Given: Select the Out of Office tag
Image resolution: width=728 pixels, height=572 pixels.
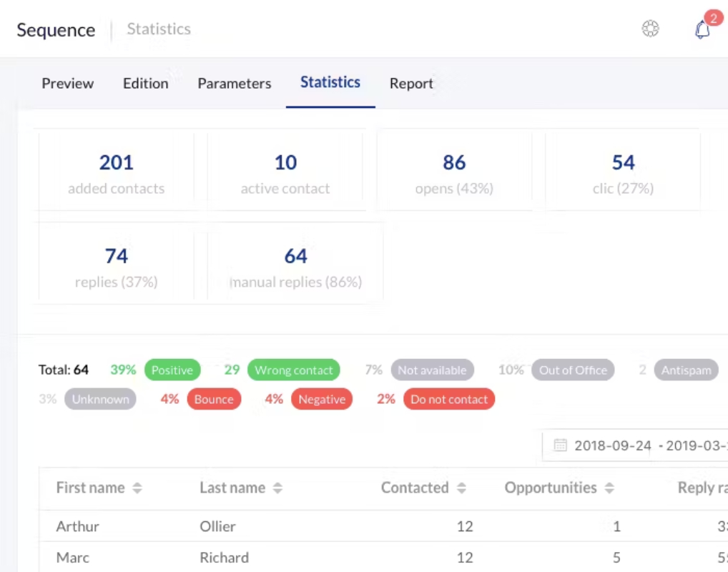Looking at the screenshot, I should 573,370.
